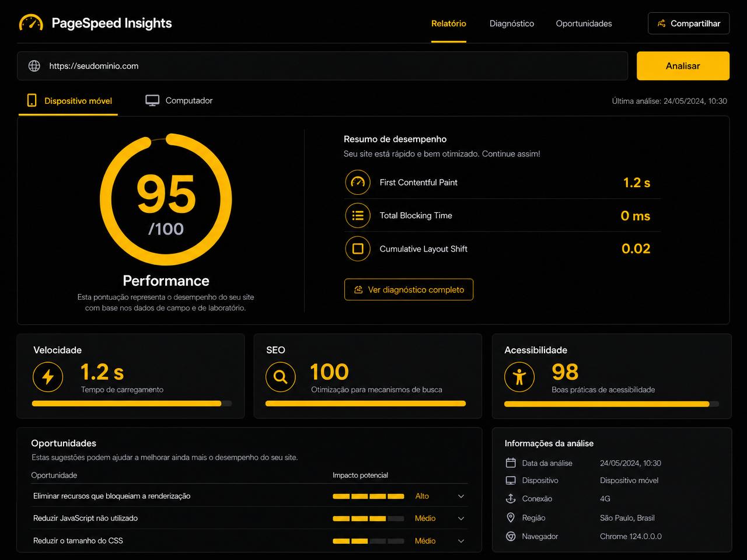Click the globe icon in URL bar
This screenshot has height=560, width=747.
click(x=34, y=66)
